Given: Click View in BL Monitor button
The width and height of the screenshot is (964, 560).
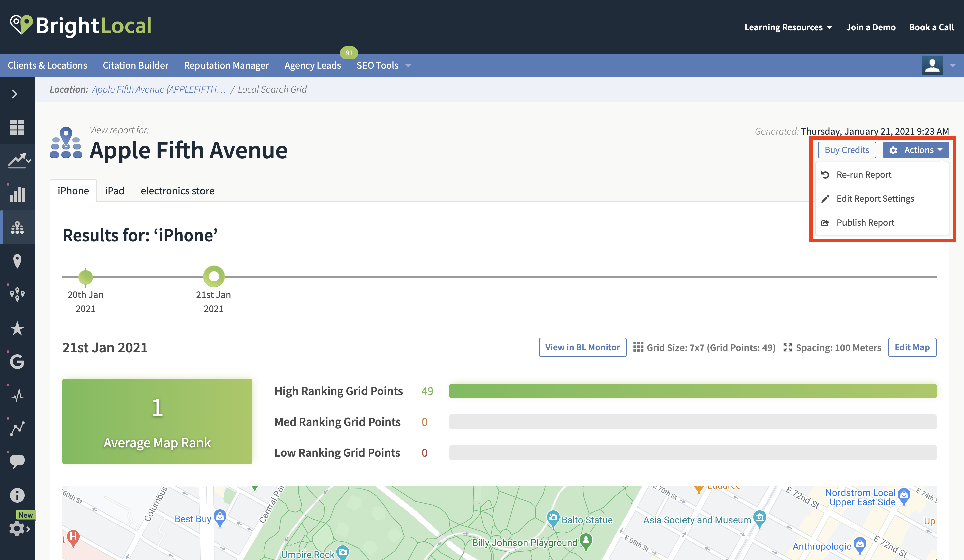Looking at the screenshot, I should tap(582, 347).
